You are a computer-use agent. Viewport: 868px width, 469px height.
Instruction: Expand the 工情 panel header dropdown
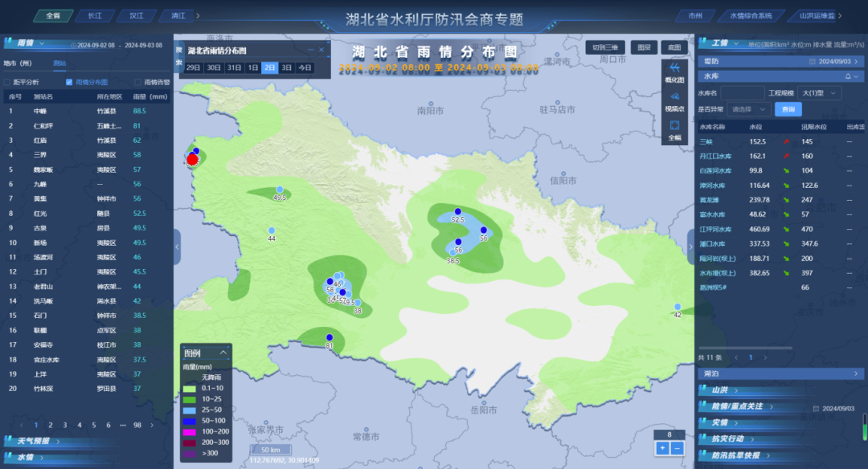click(735, 43)
